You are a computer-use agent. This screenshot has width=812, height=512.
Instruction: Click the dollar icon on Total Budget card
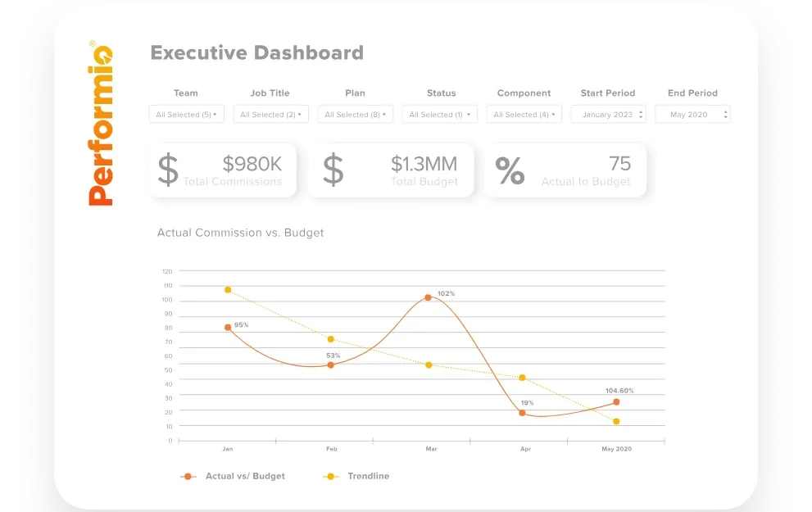333,170
